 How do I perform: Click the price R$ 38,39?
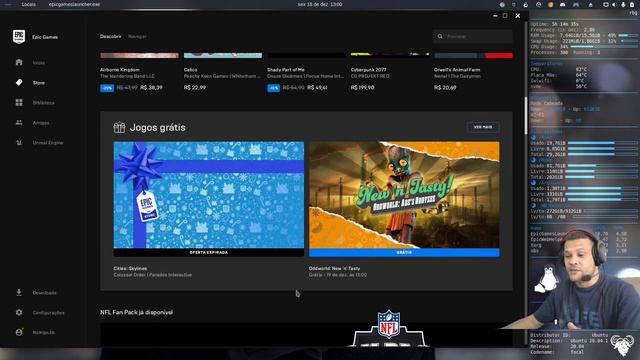pos(151,87)
